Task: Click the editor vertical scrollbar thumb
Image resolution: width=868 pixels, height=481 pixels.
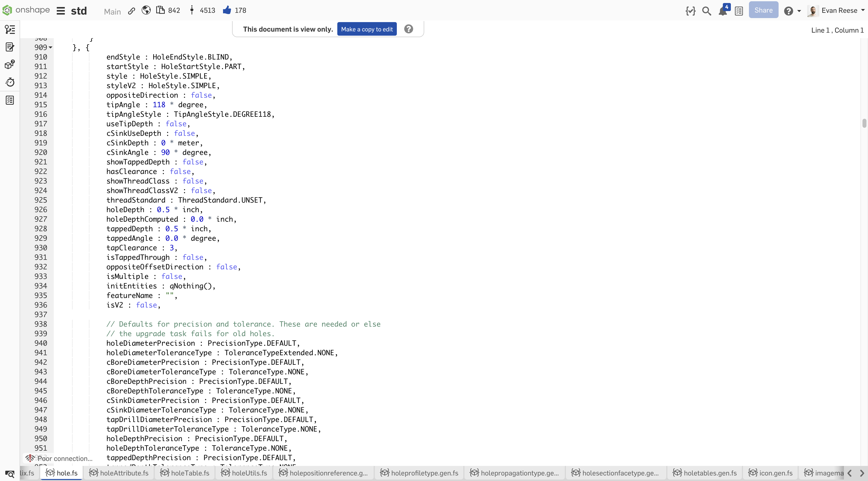Action: pos(864,123)
